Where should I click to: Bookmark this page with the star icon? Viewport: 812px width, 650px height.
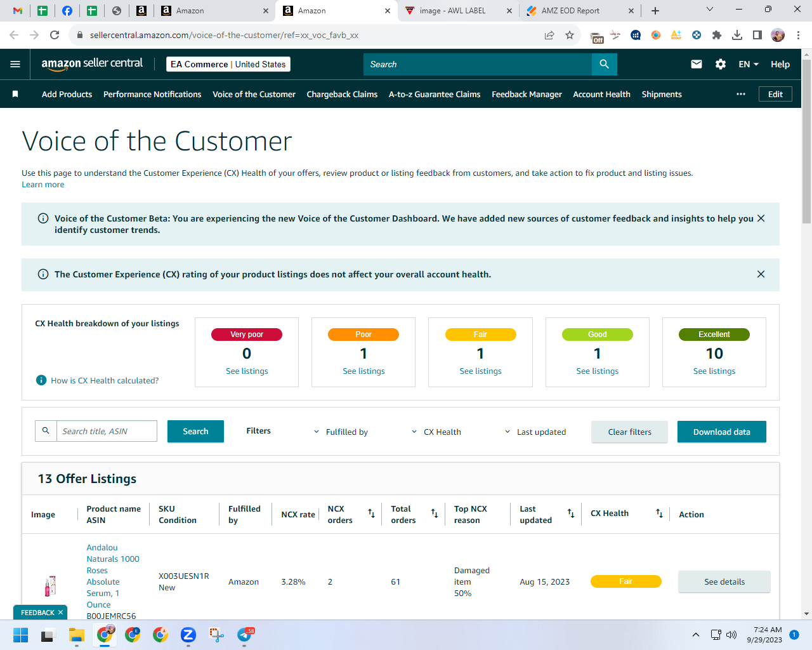point(570,35)
